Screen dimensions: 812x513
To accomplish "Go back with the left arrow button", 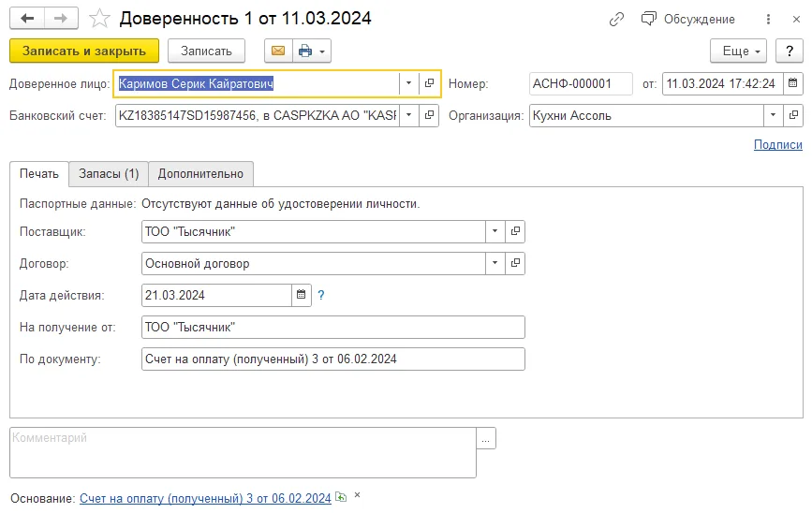I will tap(27, 19).
